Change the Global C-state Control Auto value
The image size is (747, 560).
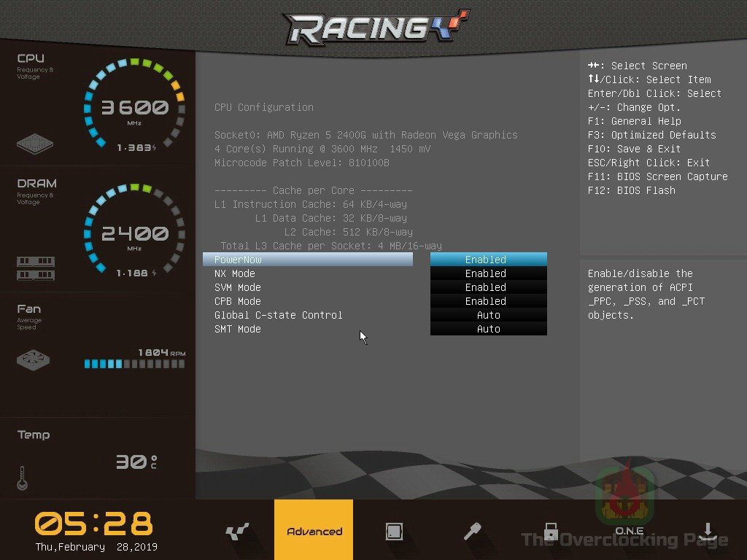point(488,315)
